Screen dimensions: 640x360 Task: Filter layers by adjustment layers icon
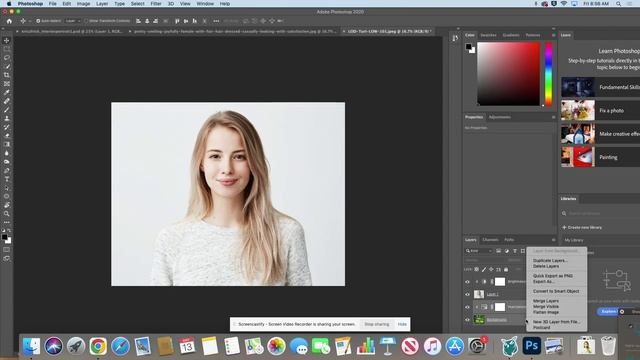(507, 251)
